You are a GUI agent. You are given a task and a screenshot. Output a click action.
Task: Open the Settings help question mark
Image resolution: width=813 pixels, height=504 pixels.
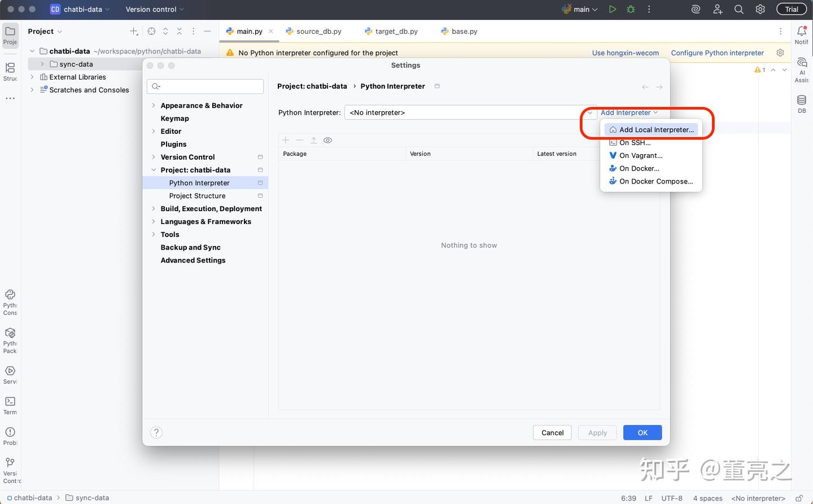156,432
